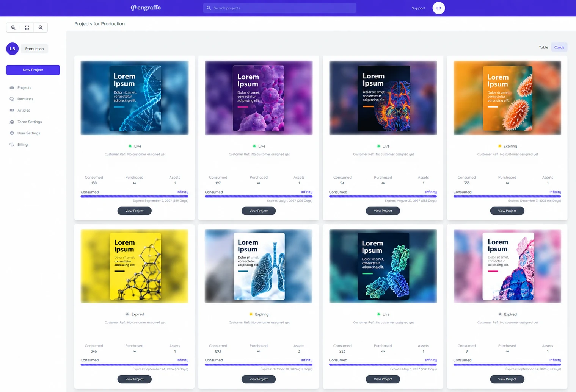Click consumed value 333
576x392 pixels.
tap(466, 183)
